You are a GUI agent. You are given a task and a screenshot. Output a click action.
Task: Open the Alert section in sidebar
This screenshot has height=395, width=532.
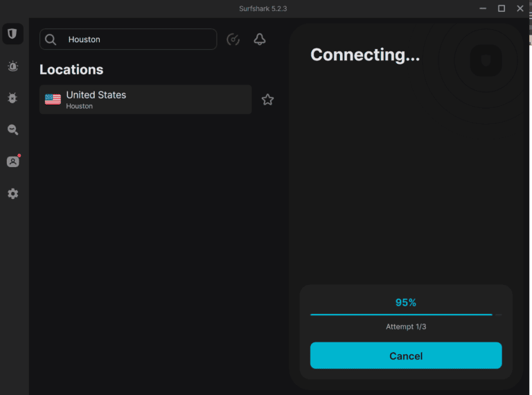(x=12, y=67)
